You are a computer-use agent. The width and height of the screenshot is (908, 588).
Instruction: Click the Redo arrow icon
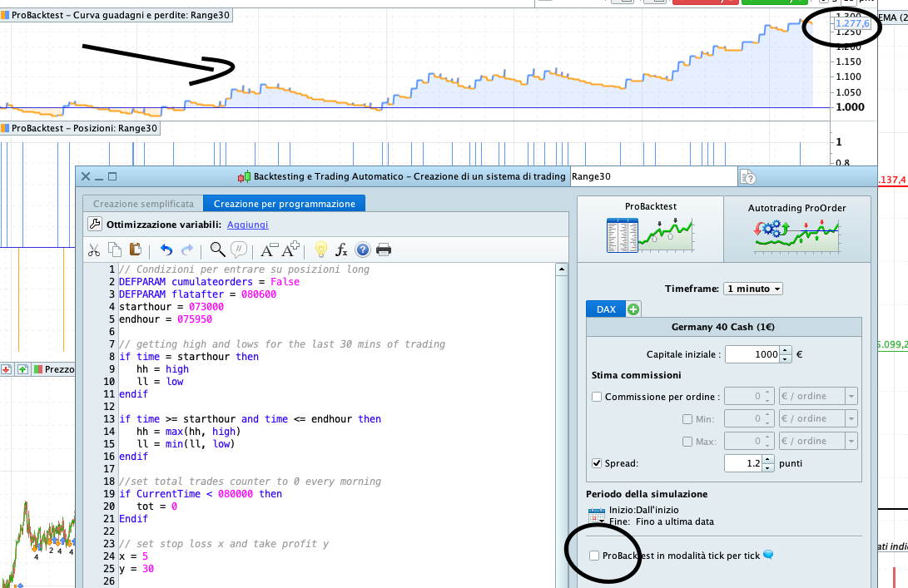(x=187, y=250)
